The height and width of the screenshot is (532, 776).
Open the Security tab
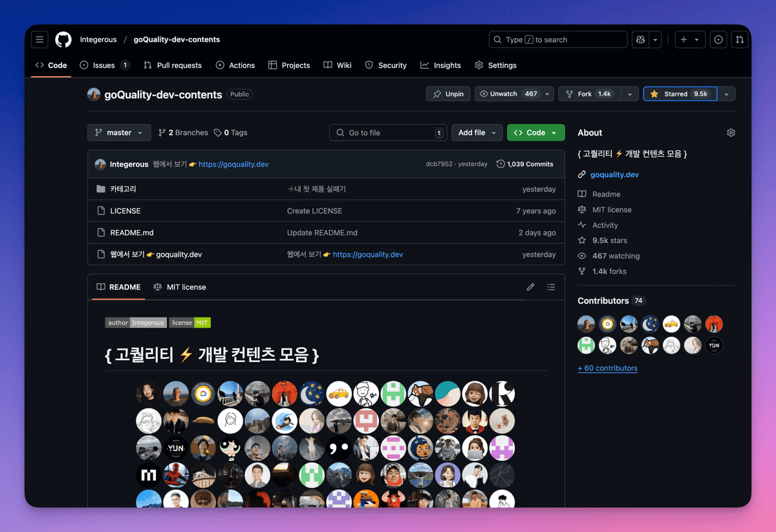(x=385, y=65)
